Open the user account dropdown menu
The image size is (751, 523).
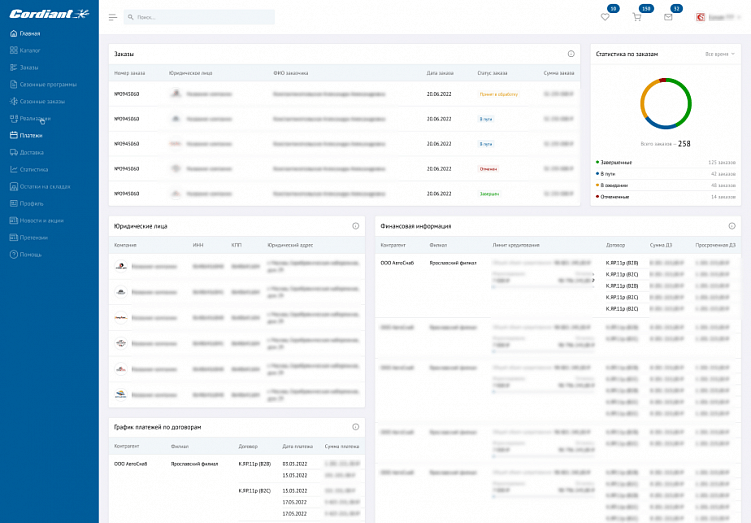721,17
